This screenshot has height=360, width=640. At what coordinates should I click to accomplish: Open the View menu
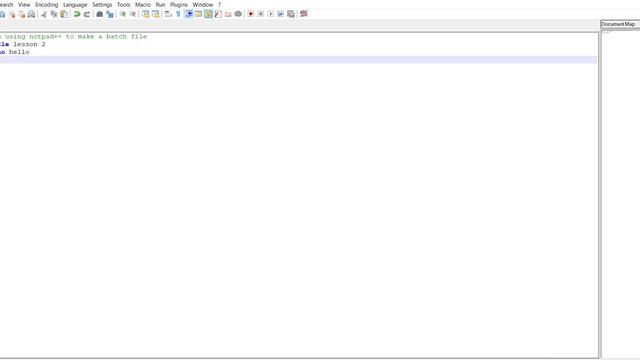24,4
